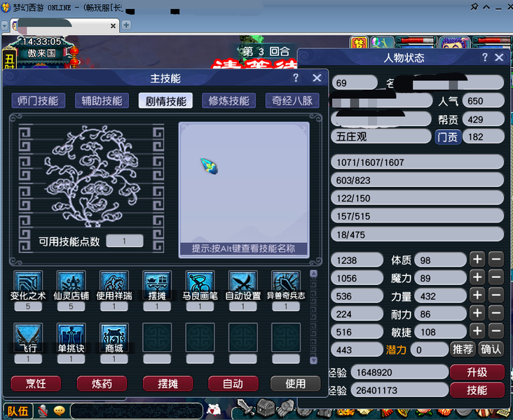Decrease 魔力 with the minus button
Image resolution: width=513 pixels, height=420 pixels.
pos(496,277)
